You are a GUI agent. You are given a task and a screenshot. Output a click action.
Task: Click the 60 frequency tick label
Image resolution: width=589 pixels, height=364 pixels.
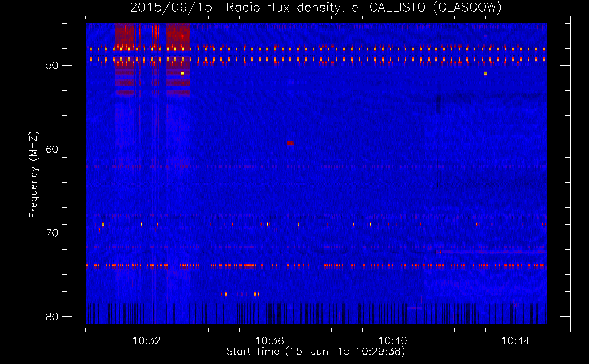click(52, 149)
